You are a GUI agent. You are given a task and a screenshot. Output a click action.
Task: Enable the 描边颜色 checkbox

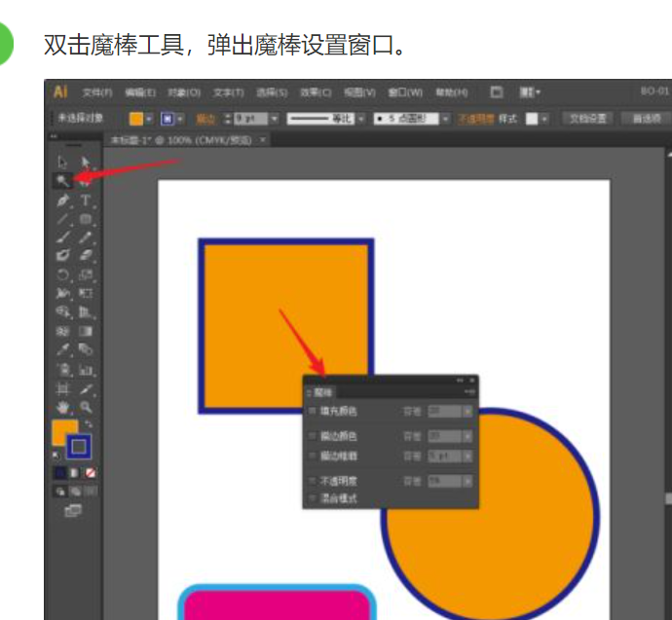313,436
